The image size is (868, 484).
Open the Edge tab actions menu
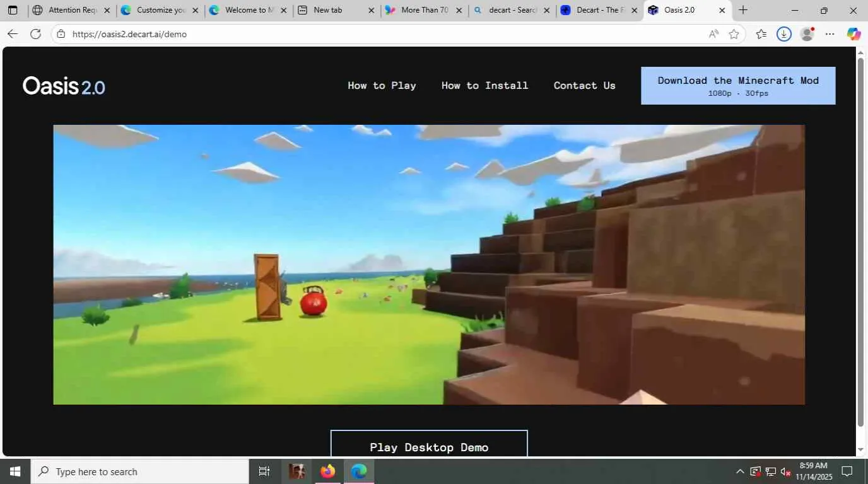[13, 10]
